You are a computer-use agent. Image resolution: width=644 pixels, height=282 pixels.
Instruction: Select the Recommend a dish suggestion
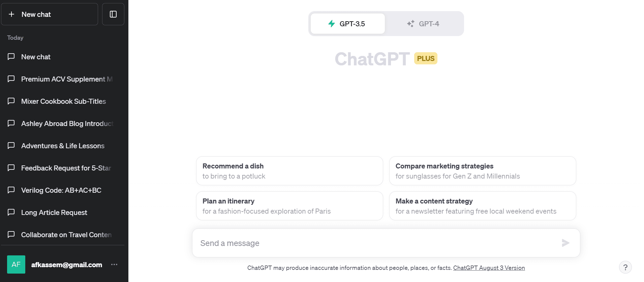click(x=289, y=171)
